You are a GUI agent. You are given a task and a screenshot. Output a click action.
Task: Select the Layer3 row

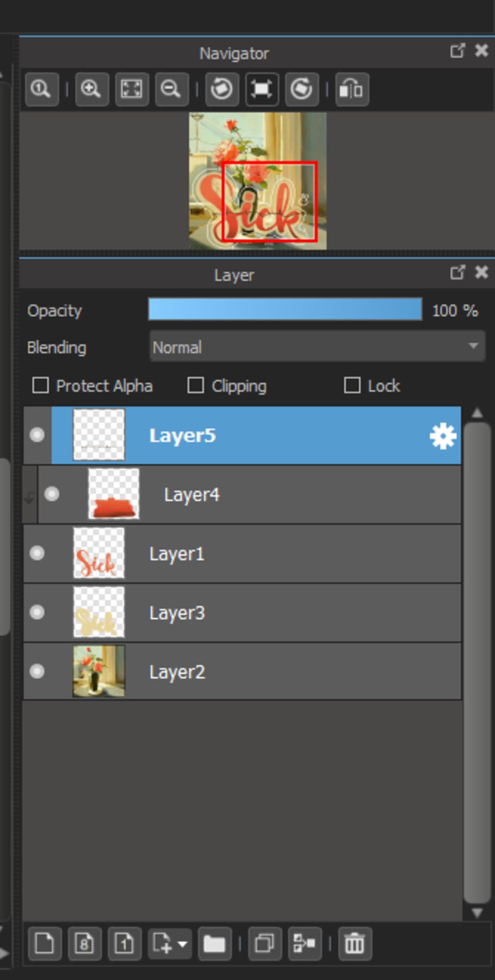242,613
